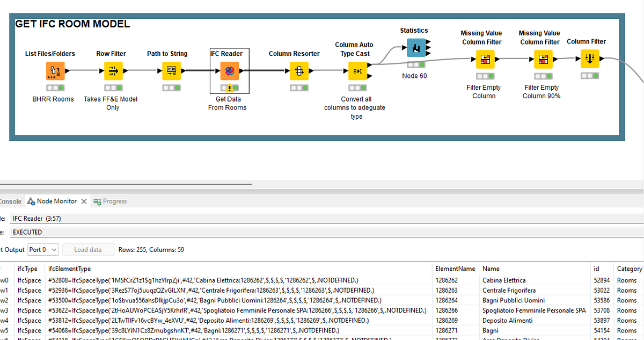Select the Column Resorter node
Viewport: 644px width, 340px height.
[x=299, y=70]
